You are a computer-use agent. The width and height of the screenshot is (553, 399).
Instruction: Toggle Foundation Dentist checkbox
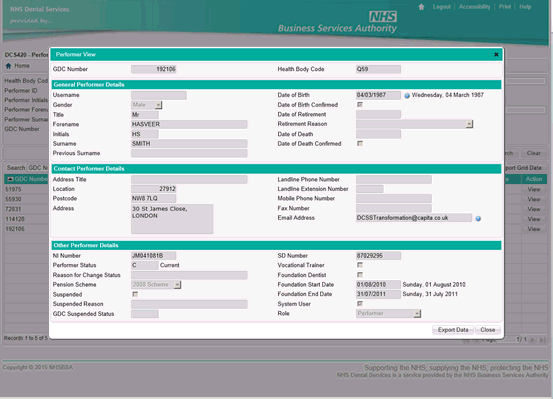pos(360,274)
